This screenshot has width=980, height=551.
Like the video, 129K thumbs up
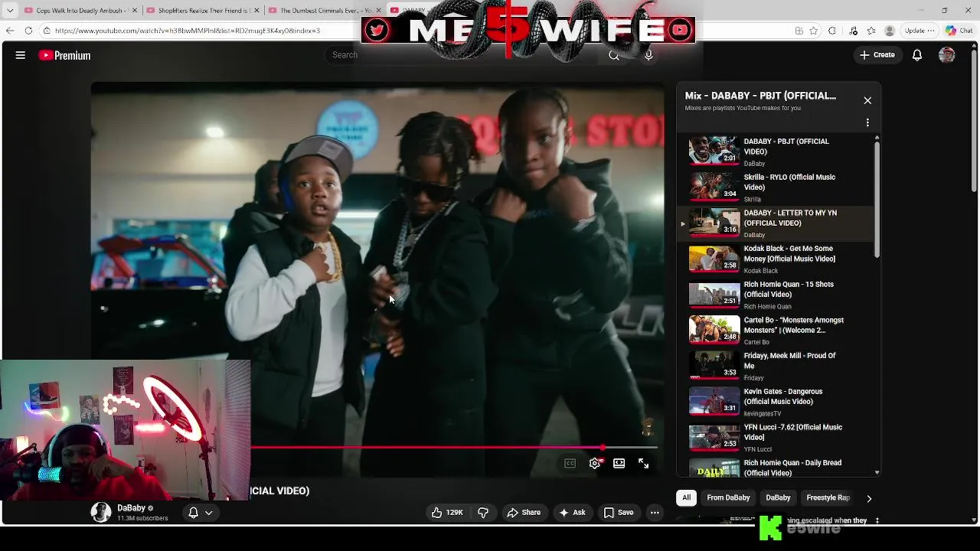(x=447, y=513)
